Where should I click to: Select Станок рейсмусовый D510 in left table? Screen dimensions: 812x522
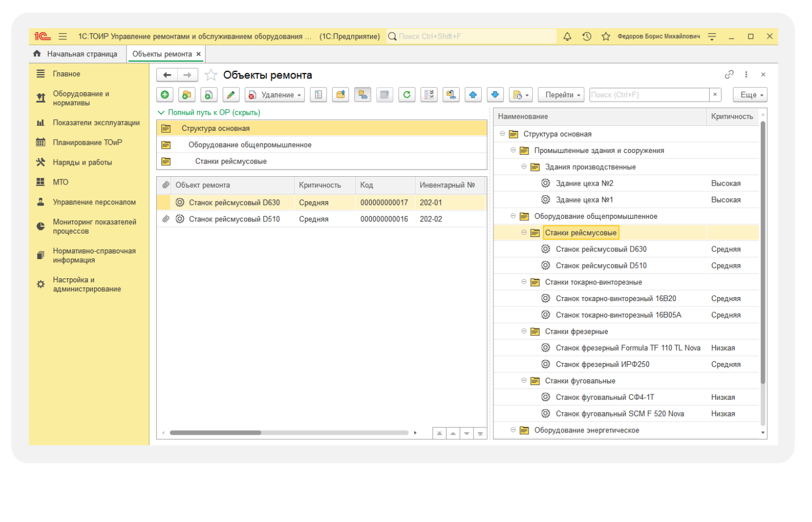tap(321, 219)
